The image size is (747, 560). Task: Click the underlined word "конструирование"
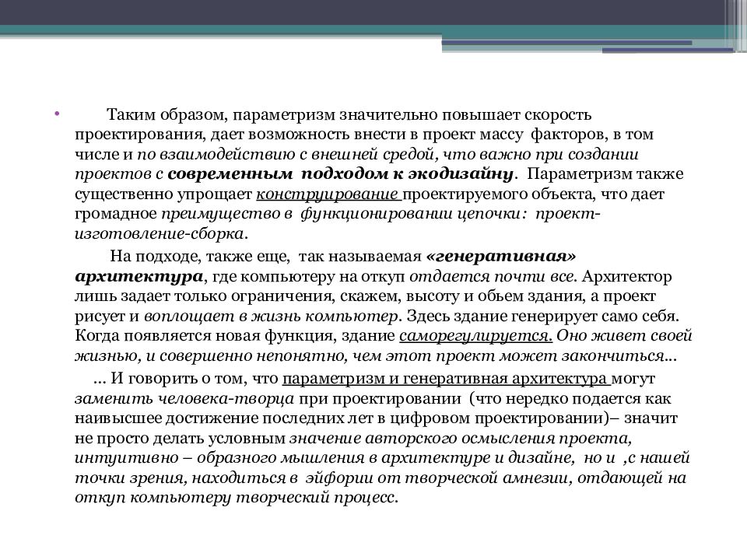click(x=328, y=194)
